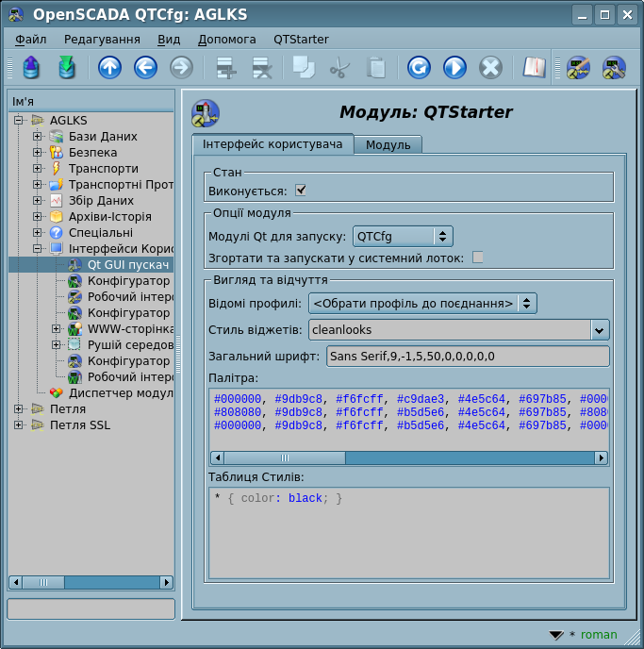644x649 pixels.
Task: Open Модулі Qt для запуску combo box
Action: coord(403,237)
